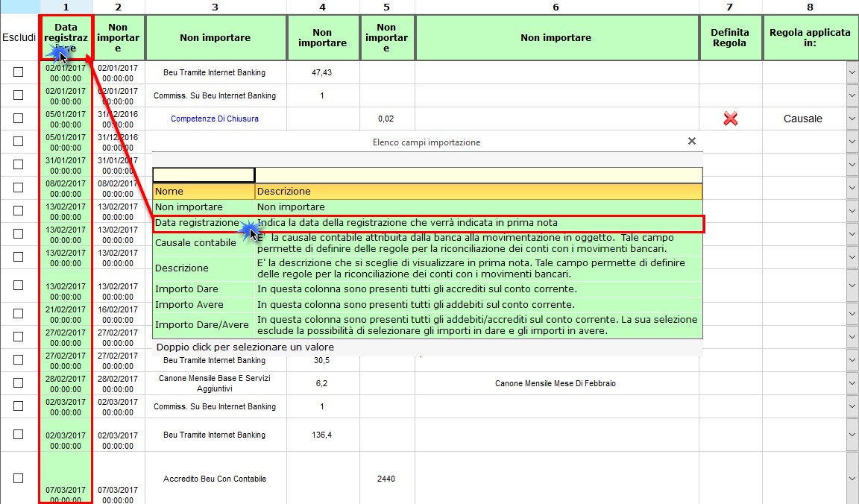Image resolution: width=859 pixels, height=504 pixels.
Task: Expand rule dropdown for the 136,4 row
Action: click(852, 435)
